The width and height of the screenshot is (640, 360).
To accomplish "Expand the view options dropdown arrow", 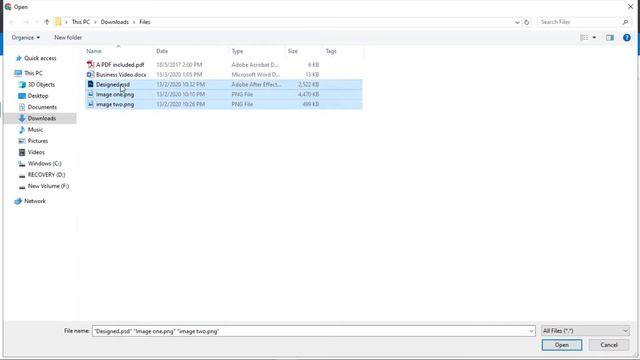I will tap(594, 38).
